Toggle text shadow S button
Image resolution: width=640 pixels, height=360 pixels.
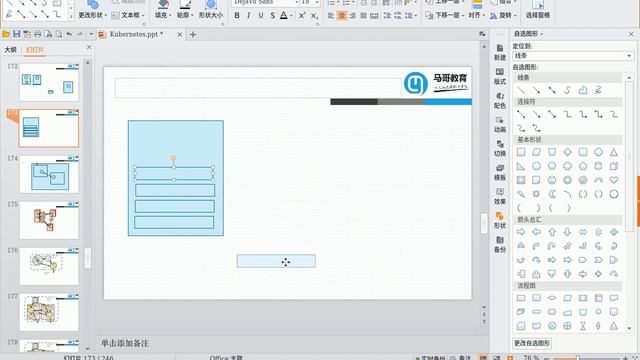click(x=272, y=16)
